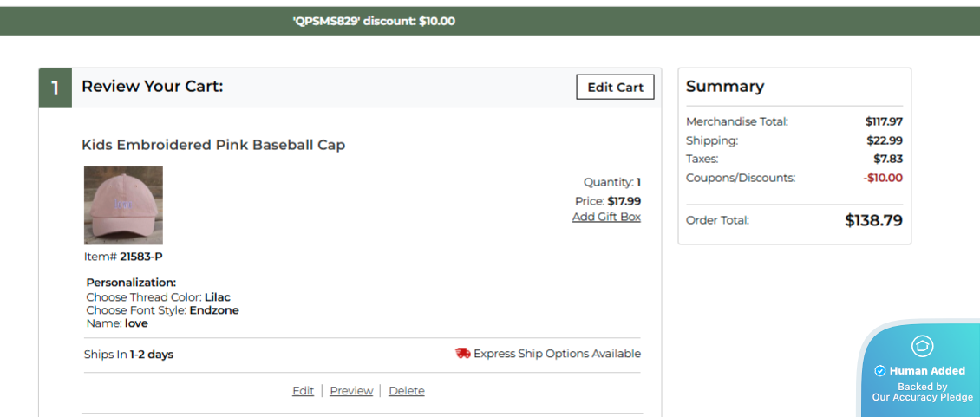Open the pink baseball cap thumbnail
This screenshot has width=980, height=417.
tap(123, 205)
